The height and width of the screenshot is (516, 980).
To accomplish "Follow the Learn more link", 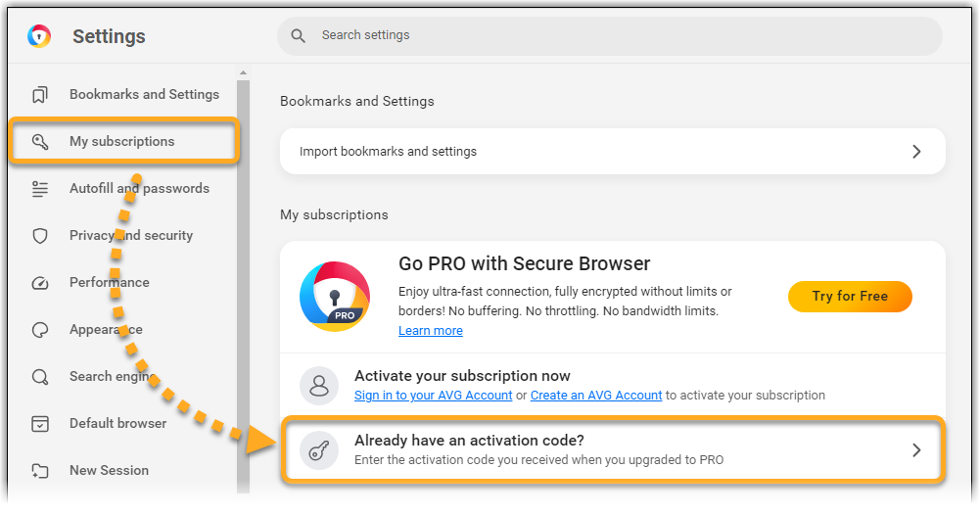I will pos(430,331).
